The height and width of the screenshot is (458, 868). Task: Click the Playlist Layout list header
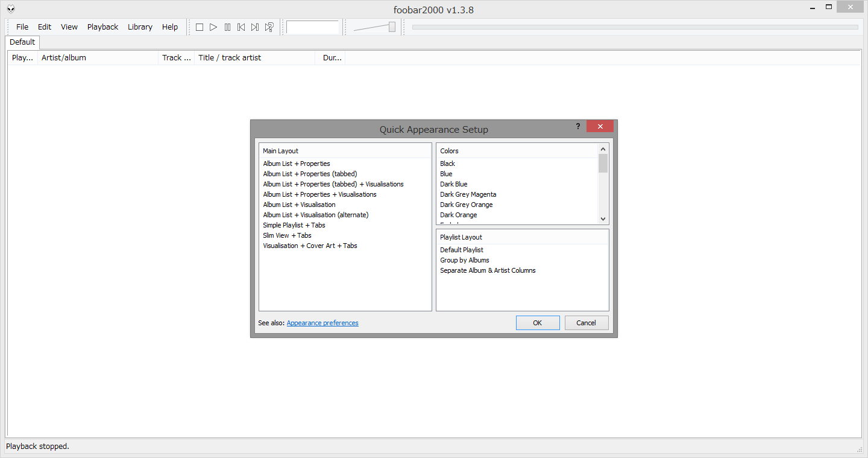pyautogui.click(x=523, y=237)
